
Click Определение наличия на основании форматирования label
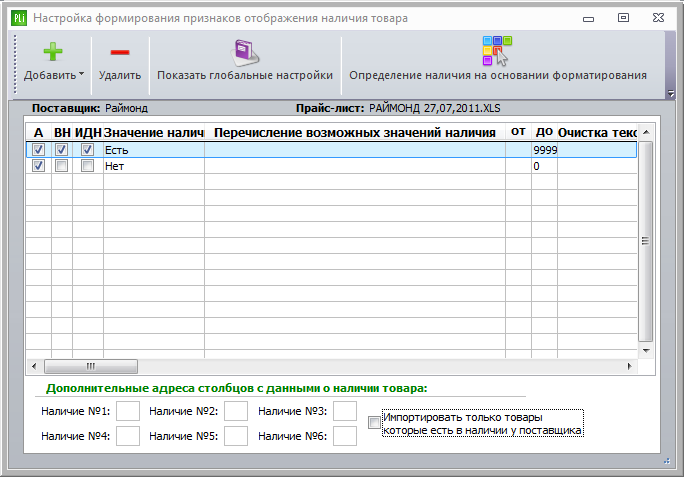(x=498, y=75)
